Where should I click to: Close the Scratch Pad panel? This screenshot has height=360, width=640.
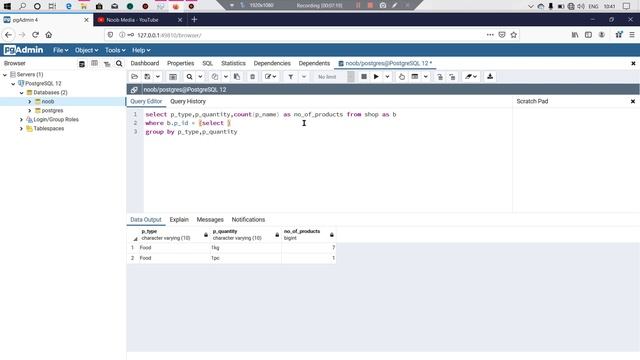[x=633, y=101]
